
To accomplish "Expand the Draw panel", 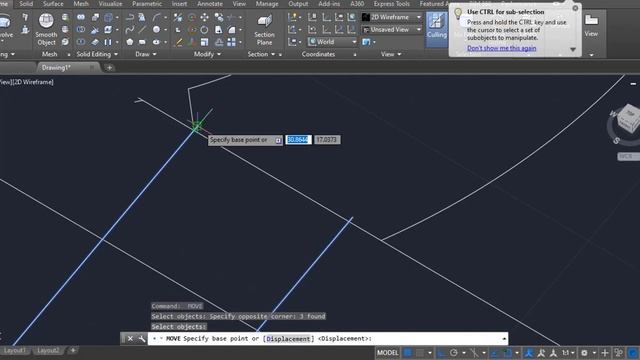I will [x=146, y=54].
